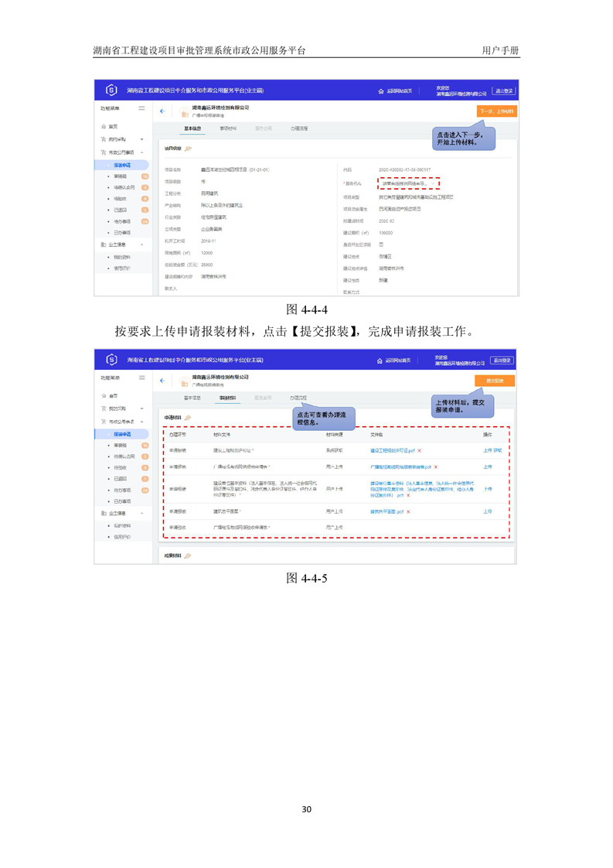Select 事项材料 tab in Figure 4-4-4

click(228, 128)
